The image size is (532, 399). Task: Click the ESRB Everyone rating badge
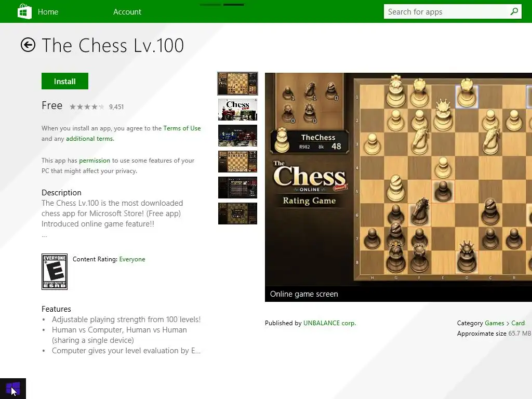[x=54, y=272]
